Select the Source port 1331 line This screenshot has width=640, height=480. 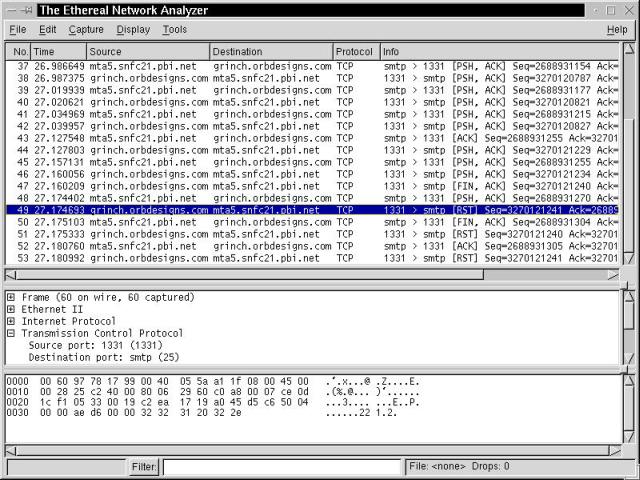click(94, 345)
